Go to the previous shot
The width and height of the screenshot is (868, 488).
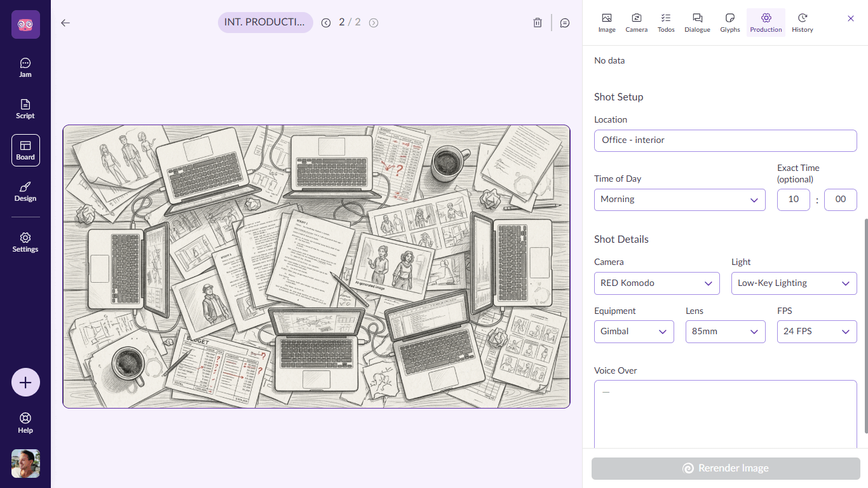pos(326,23)
